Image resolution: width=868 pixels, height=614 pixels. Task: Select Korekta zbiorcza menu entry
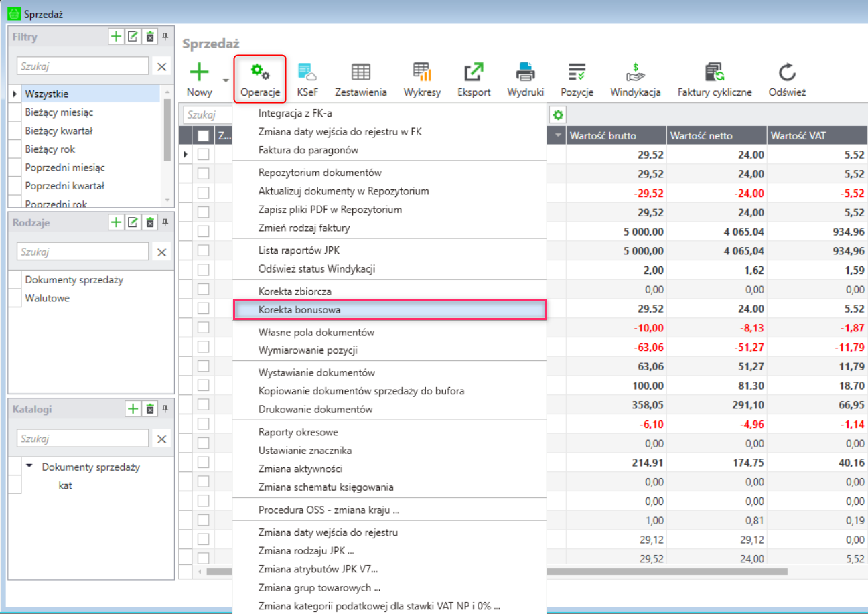click(x=390, y=292)
